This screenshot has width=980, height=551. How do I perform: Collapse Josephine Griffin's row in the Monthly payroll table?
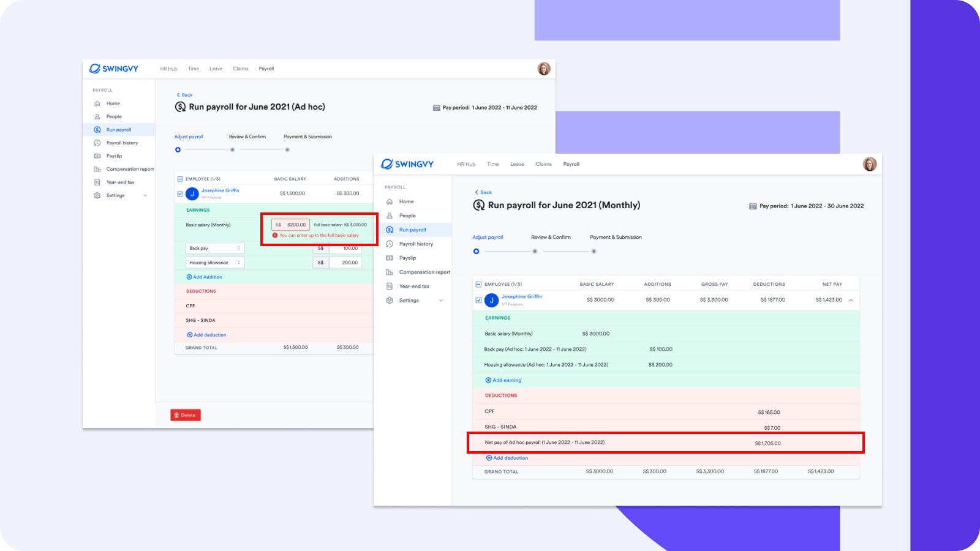851,300
